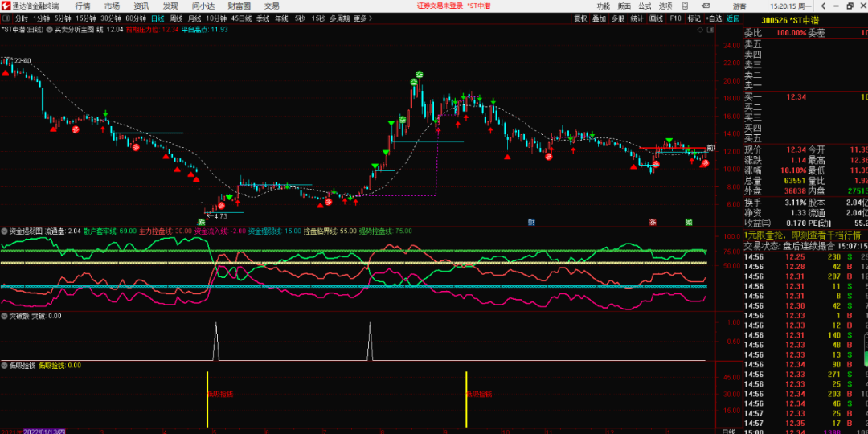Open the 选项 menu

coord(665,6)
